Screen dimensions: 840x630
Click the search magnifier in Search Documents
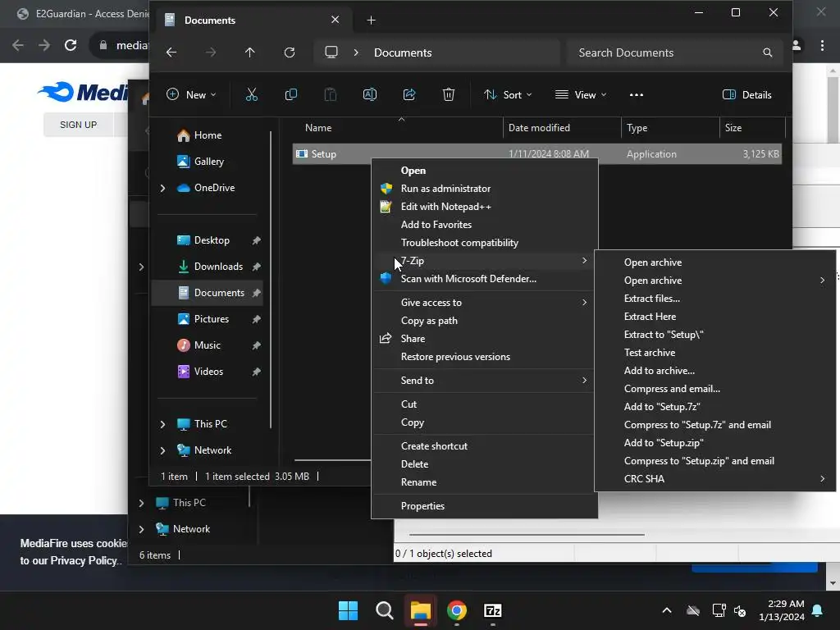[768, 52]
